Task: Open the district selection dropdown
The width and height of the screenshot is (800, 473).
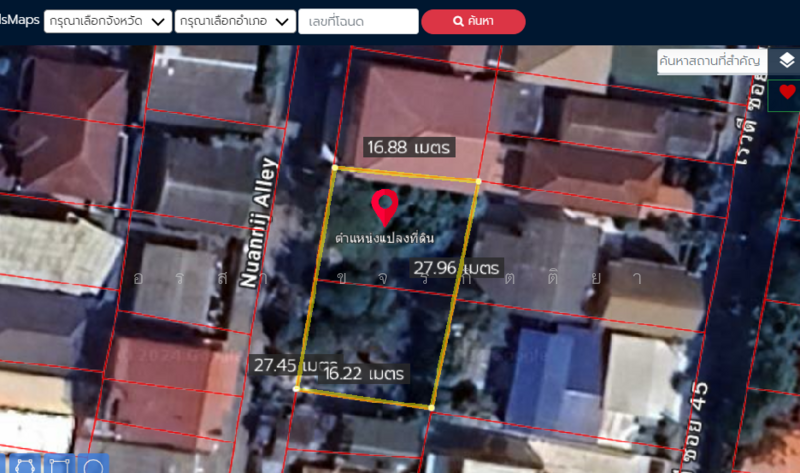Action: tap(235, 21)
